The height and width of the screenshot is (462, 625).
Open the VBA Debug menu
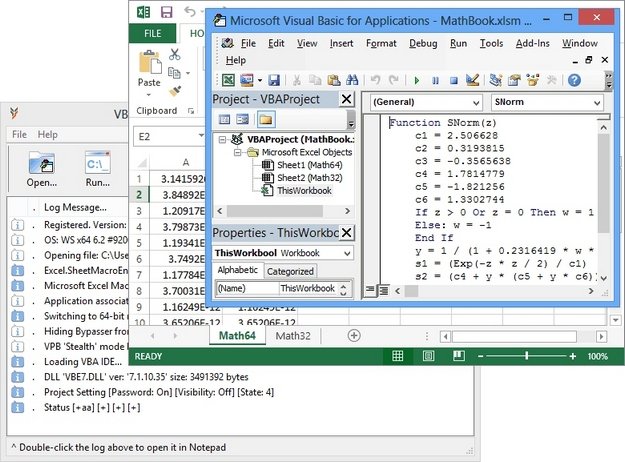click(x=423, y=43)
